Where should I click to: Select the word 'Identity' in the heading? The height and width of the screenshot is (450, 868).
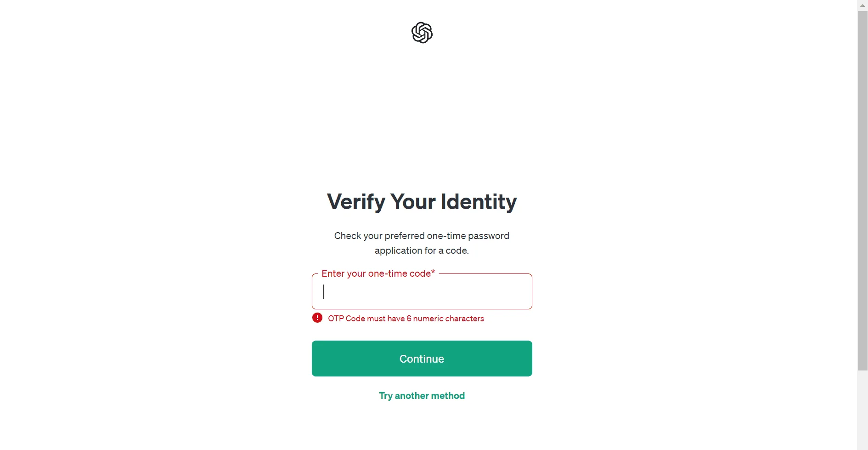point(479,202)
